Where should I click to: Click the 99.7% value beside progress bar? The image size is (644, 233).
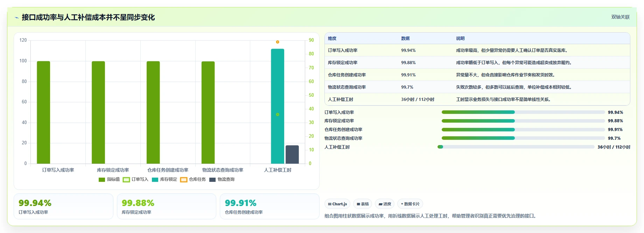tap(614, 138)
